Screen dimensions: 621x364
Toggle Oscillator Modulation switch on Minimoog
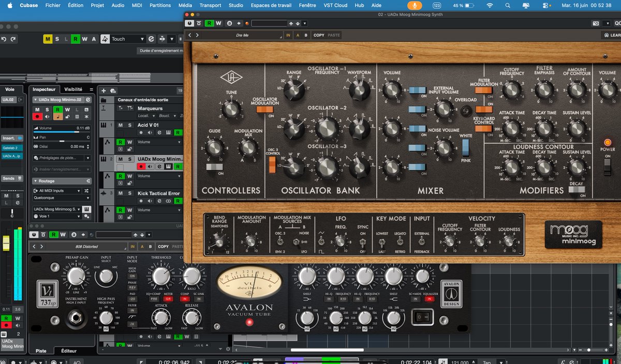pos(264,109)
